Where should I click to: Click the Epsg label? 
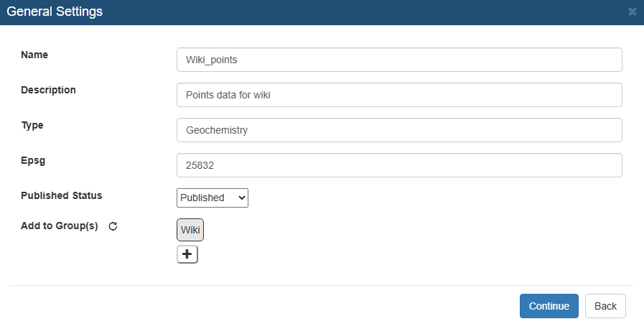click(33, 161)
